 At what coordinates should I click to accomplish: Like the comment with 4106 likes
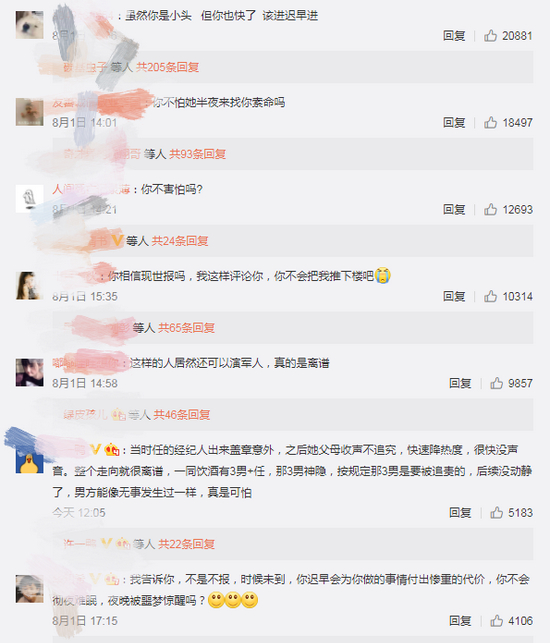496,621
